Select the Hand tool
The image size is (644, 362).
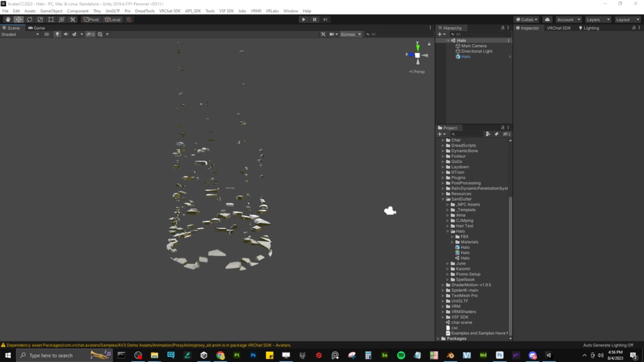8,19
